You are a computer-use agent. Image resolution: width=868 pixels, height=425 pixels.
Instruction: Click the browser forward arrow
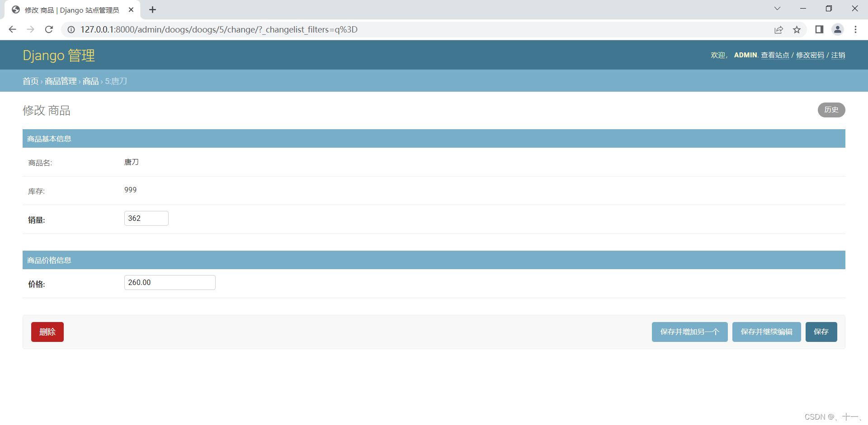tap(30, 29)
